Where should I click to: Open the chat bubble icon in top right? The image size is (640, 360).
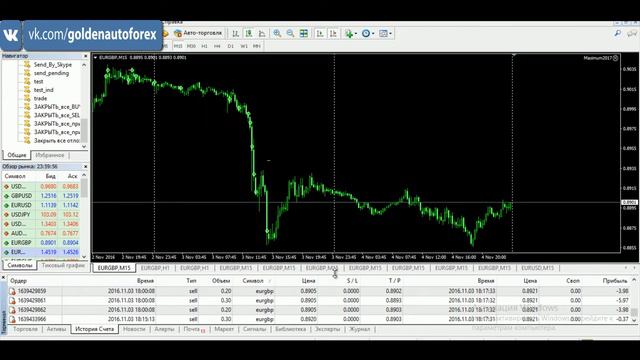click(632, 33)
